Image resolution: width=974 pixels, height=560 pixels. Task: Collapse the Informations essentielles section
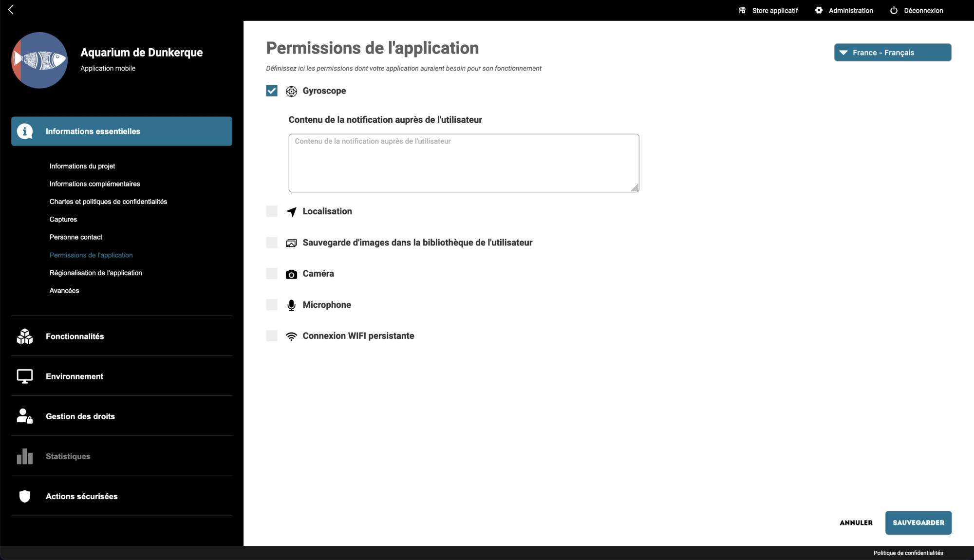122,131
